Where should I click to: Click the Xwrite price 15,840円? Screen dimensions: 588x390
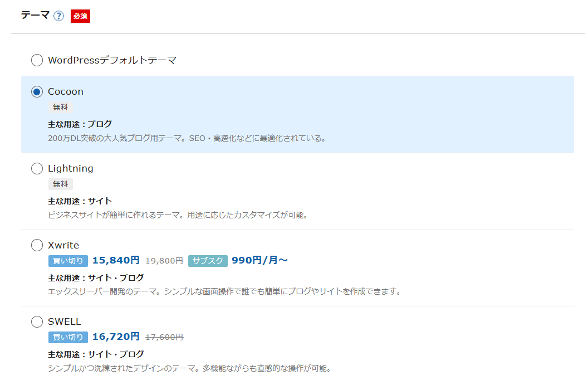tap(116, 260)
